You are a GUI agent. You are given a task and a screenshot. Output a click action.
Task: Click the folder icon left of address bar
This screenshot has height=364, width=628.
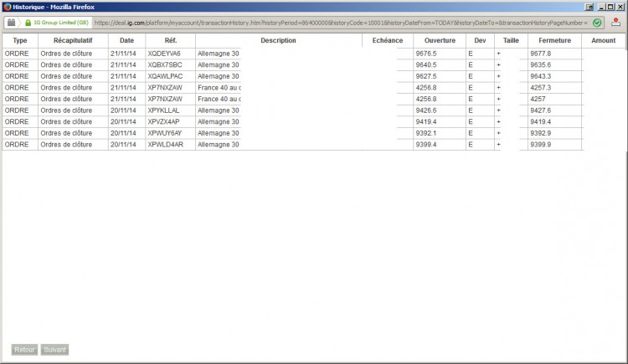point(11,23)
